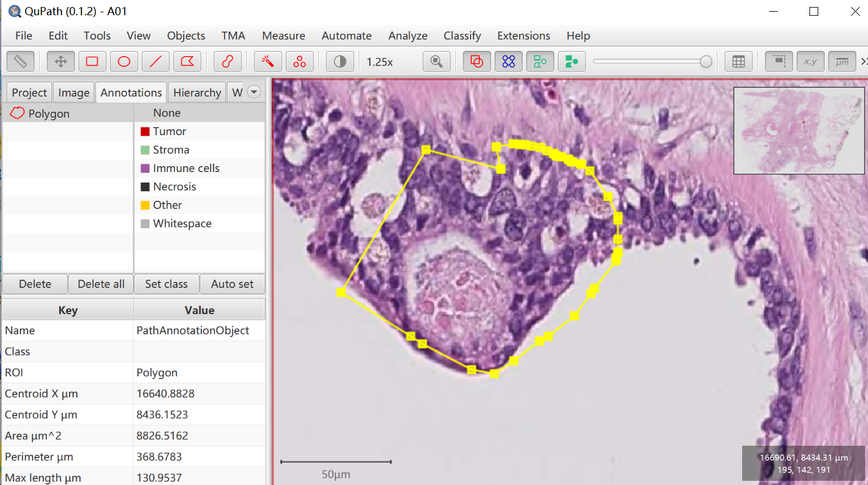
Task: Toggle the slide overview display
Action: (779, 61)
